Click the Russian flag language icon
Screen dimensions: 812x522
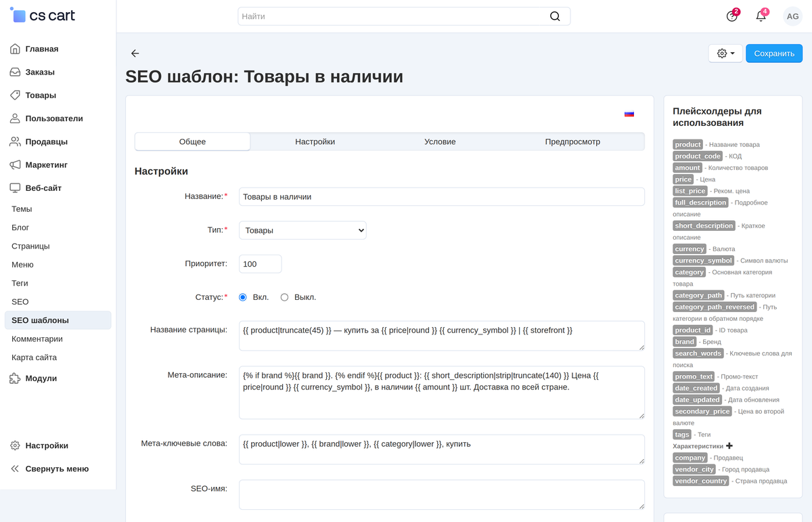(x=629, y=114)
